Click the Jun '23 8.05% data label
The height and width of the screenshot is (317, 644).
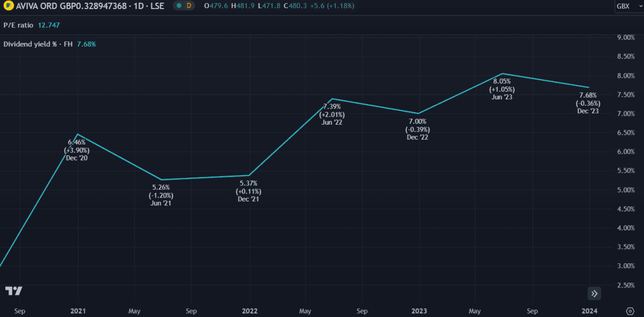[x=503, y=89]
